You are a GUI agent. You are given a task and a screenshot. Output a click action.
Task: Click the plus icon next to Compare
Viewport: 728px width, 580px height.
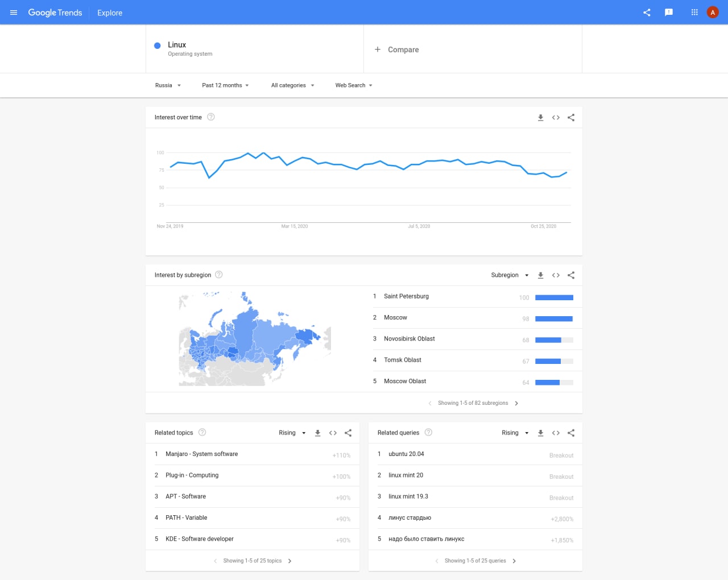point(378,49)
